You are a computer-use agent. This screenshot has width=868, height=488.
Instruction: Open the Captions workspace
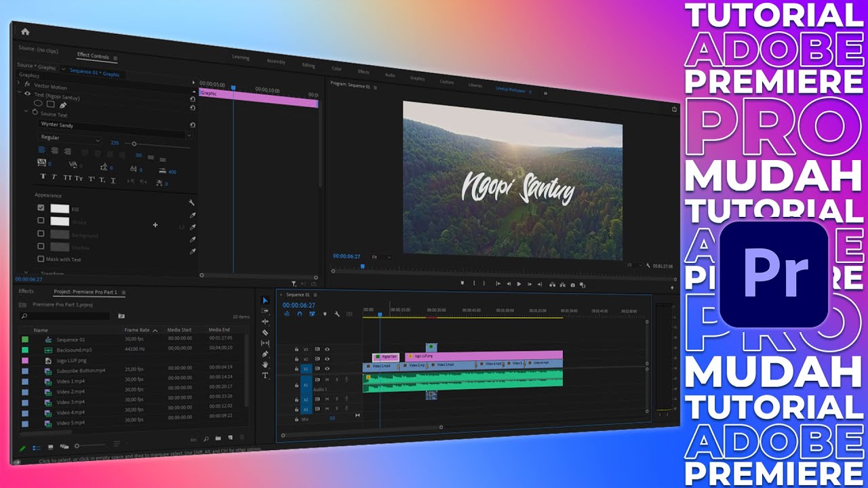point(447,82)
